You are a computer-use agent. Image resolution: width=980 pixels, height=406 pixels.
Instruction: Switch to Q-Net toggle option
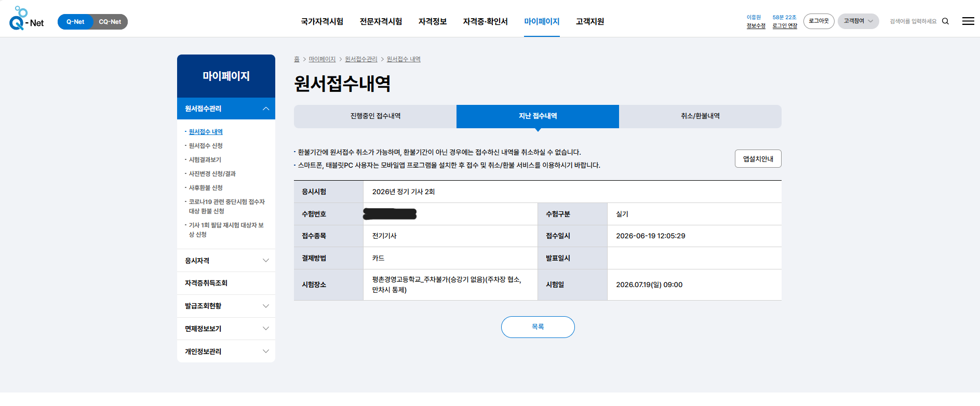[x=75, y=22]
